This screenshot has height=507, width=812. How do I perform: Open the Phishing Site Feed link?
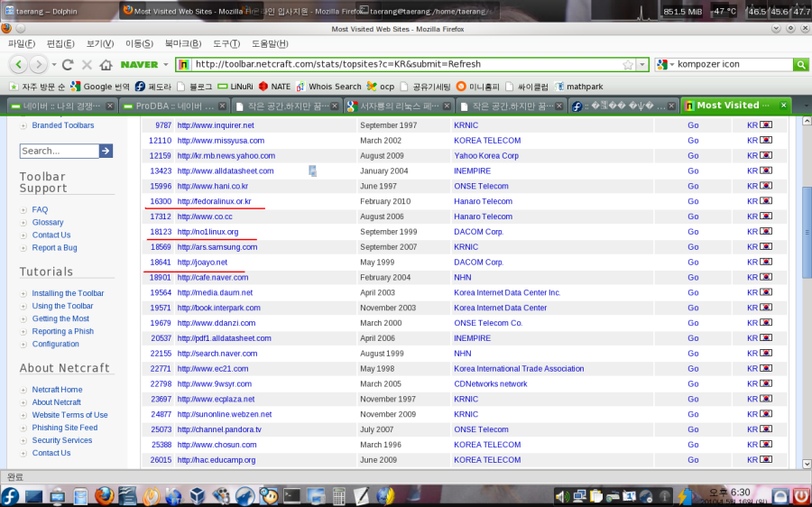click(65, 428)
